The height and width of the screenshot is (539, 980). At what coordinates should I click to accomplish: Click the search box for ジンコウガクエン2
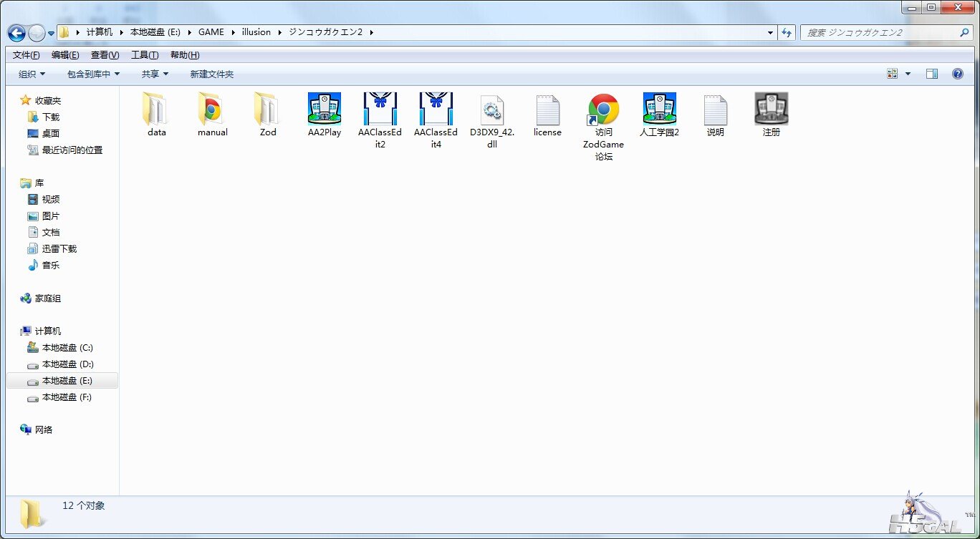click(x=881, y=33)
